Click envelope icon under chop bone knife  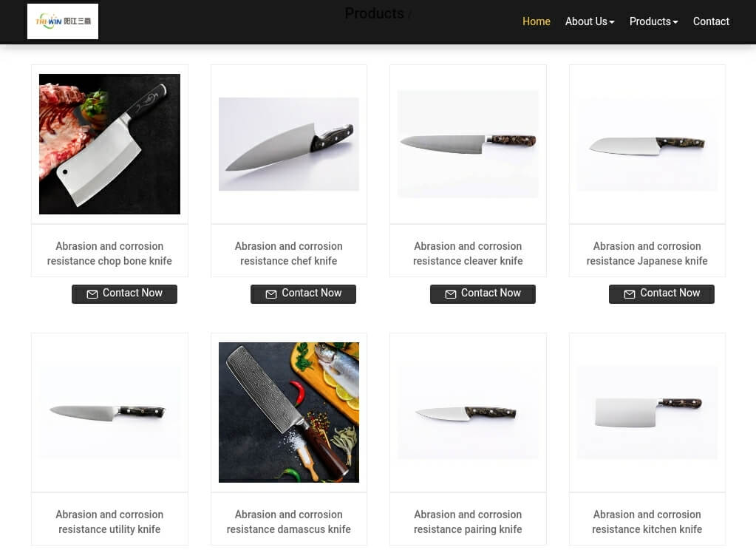click(x=92, y=293)
